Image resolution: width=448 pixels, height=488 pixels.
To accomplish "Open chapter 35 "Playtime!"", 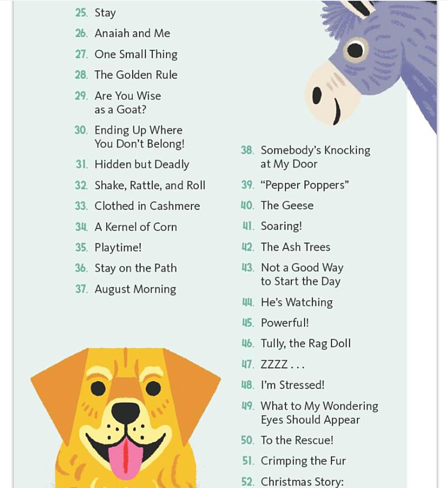I will point(118,248).
